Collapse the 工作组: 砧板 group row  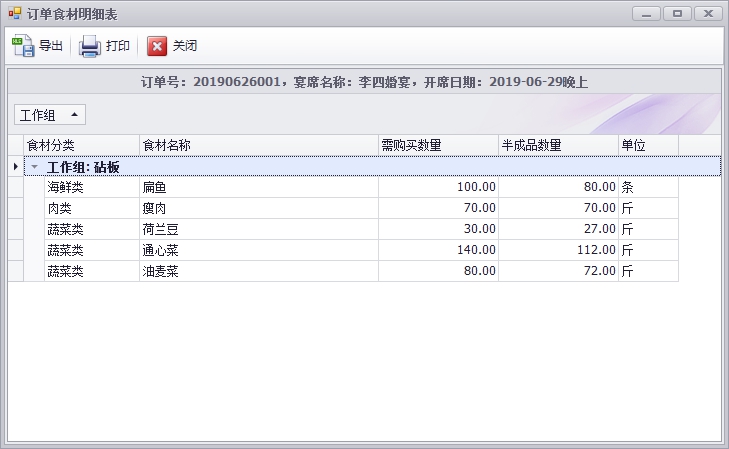pos(35,167)
